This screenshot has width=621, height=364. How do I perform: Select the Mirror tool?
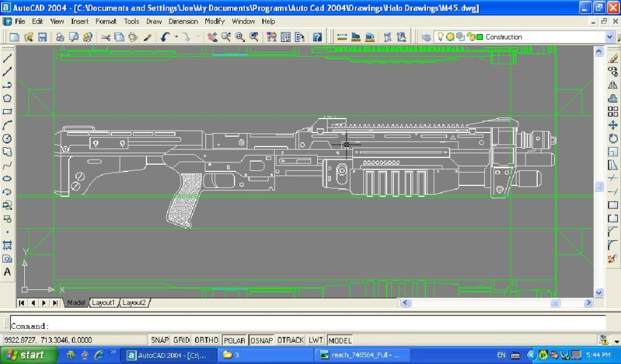pos(612,85)
